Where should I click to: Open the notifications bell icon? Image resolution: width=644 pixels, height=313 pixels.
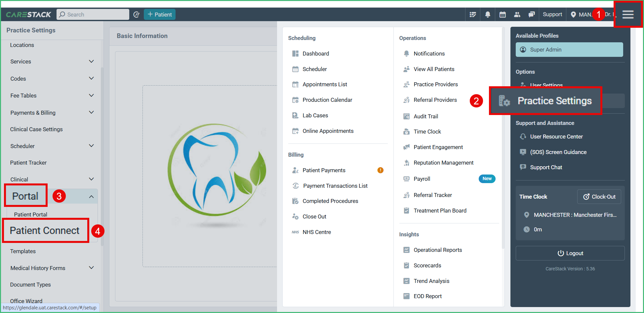488,14
